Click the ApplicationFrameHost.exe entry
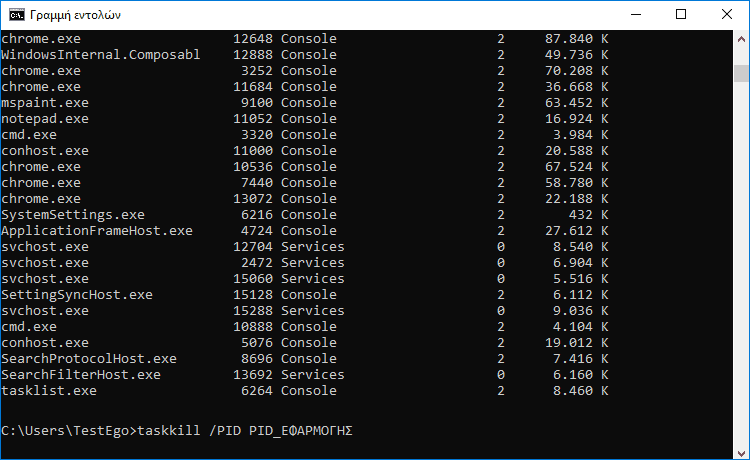This screenshot has width=750, height=460. 97,231
